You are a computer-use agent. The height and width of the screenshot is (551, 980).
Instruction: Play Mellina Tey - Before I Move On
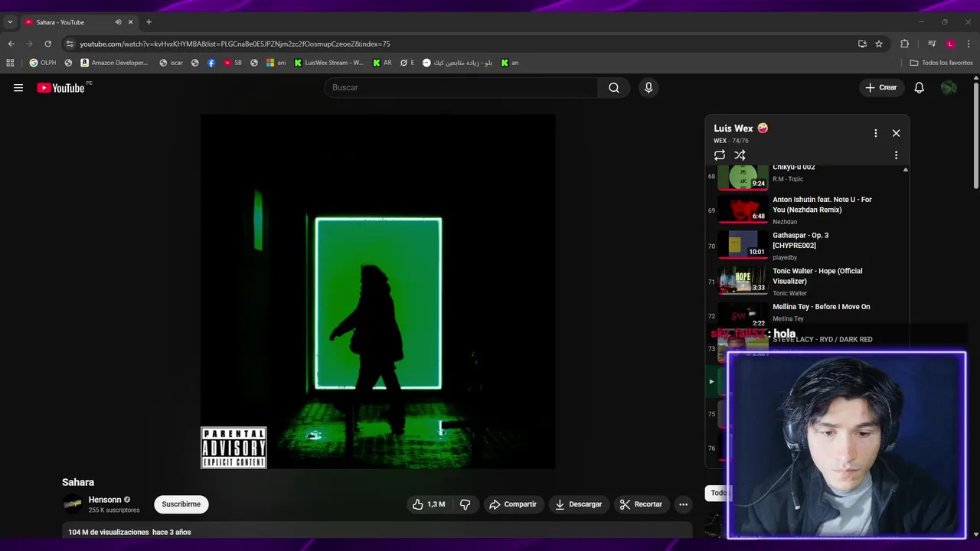[x=808, y=315]
